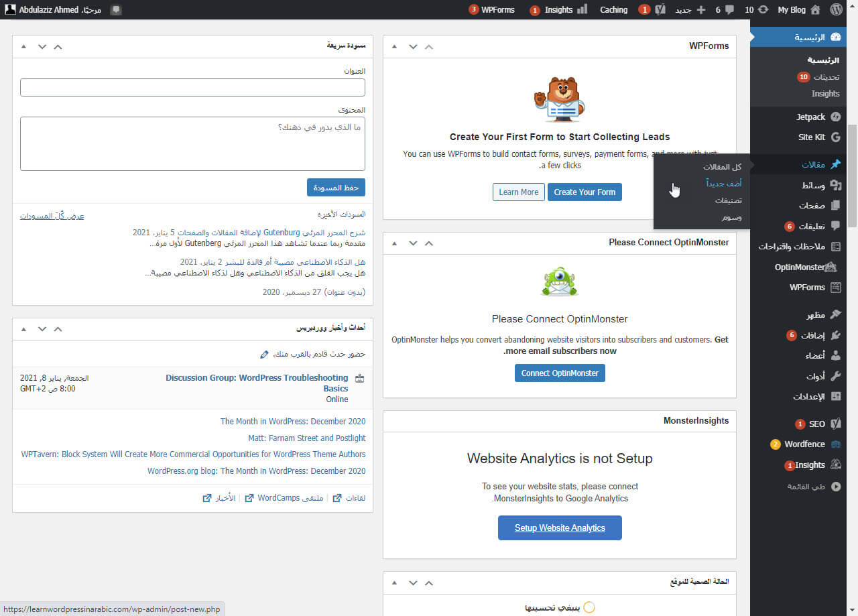Open the WordPress logo menu in admin bar
This screenshot has width=858, height=616.
[x=836, y=10]
